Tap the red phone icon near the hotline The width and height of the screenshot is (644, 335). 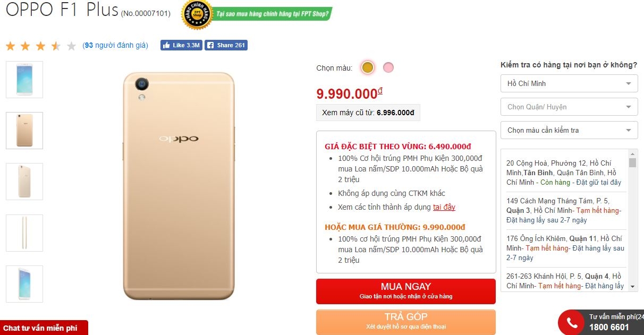572,322
